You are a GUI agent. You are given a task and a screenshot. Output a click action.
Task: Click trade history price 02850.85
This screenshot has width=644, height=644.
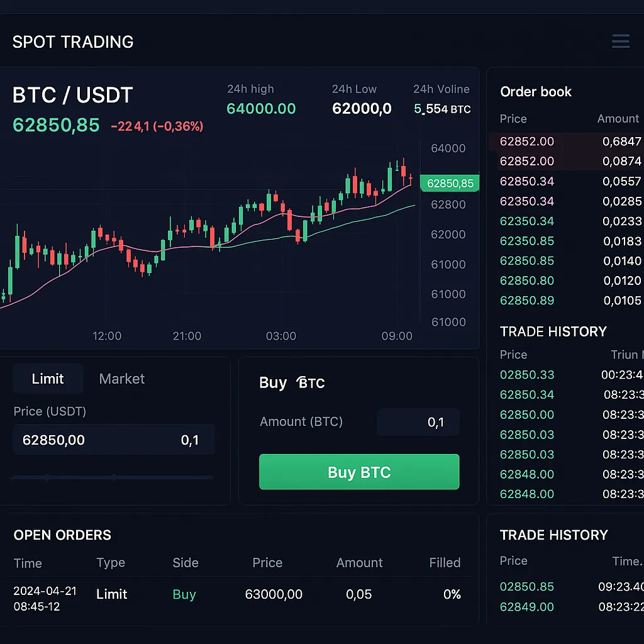527,587
